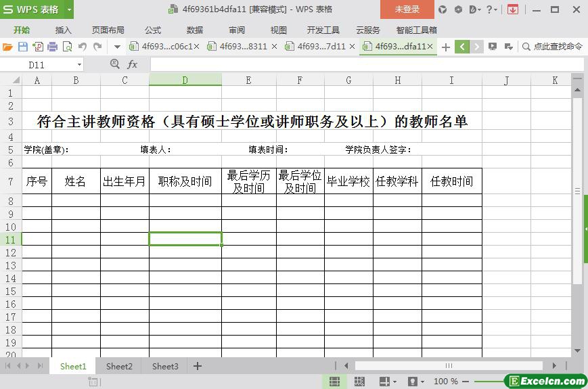Click the 点此查找命令 command search box

[x=553, y=47]
